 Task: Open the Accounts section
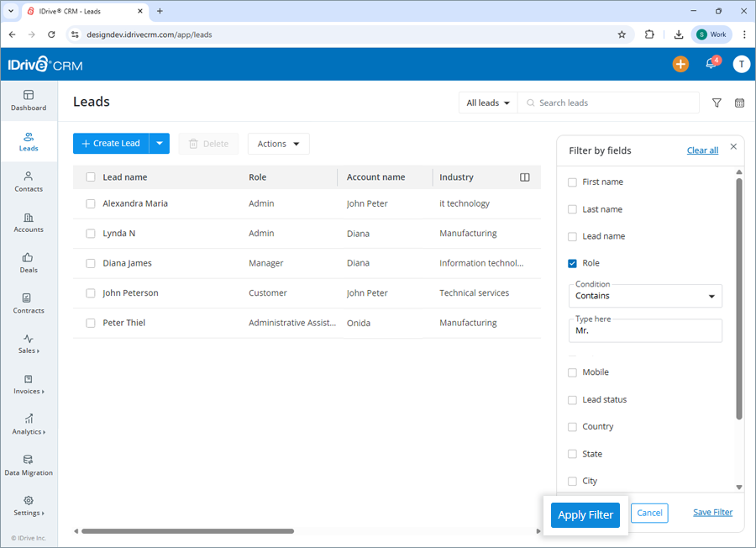(x=28, y=223)
